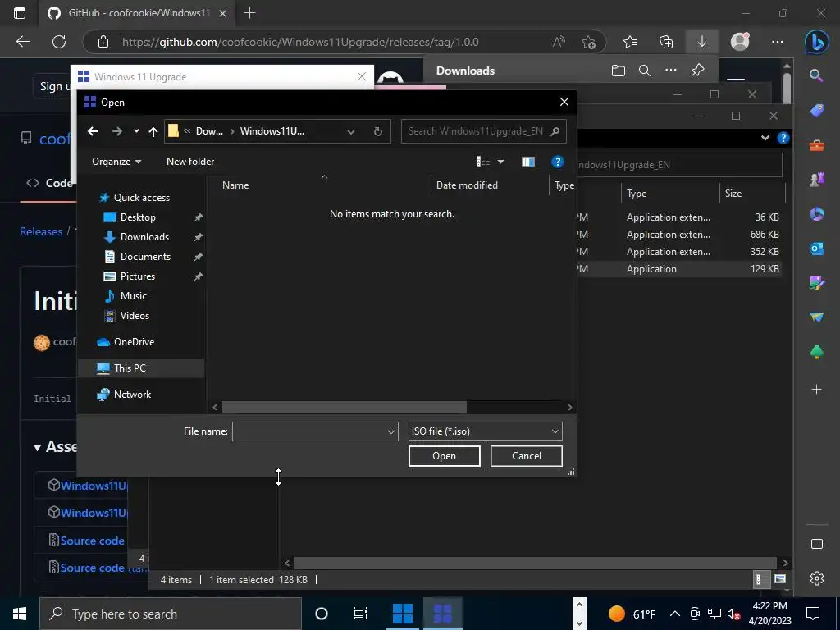Expand the view options dropdown arrow
This screenshot has width=840, height=630.
tap(501, 162)
